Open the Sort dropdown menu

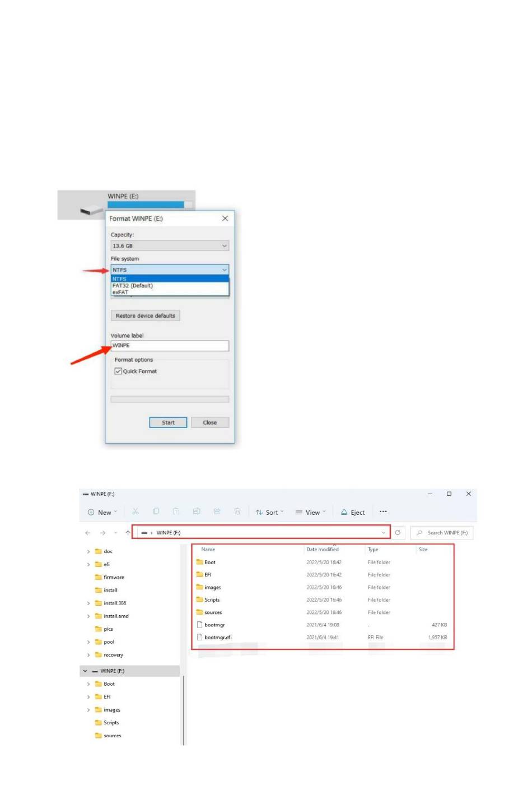click(x=269, y=512)
